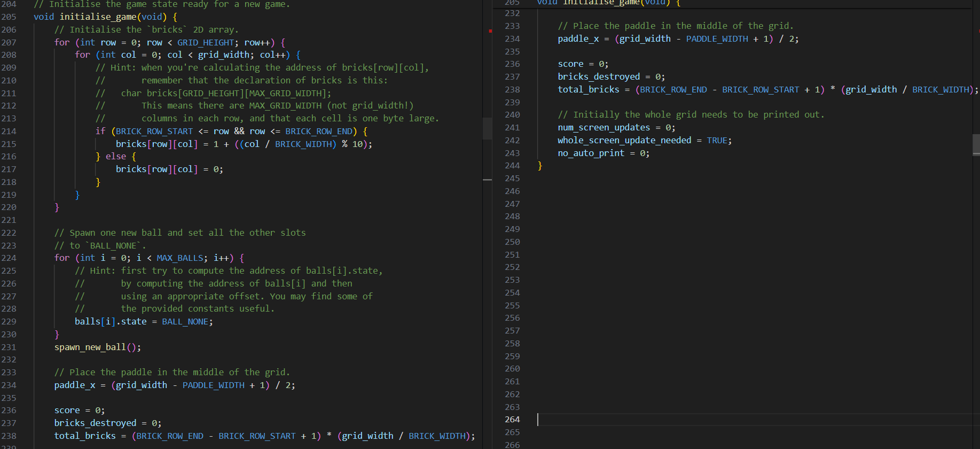Click line number 207 in left editor gutter
The width and height of the screenshot is (980, 449).
9,42
